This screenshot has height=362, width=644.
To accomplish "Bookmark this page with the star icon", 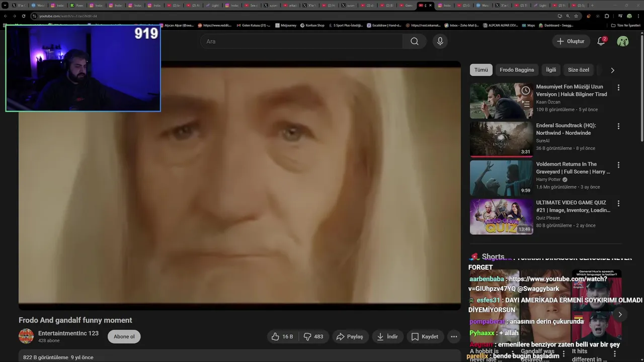I will click(576, 16).
